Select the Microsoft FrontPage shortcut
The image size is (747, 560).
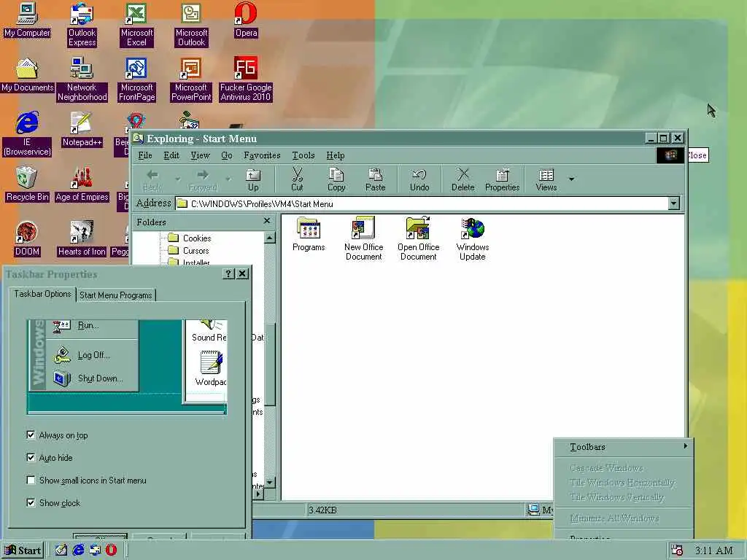[x=136, y=79]
